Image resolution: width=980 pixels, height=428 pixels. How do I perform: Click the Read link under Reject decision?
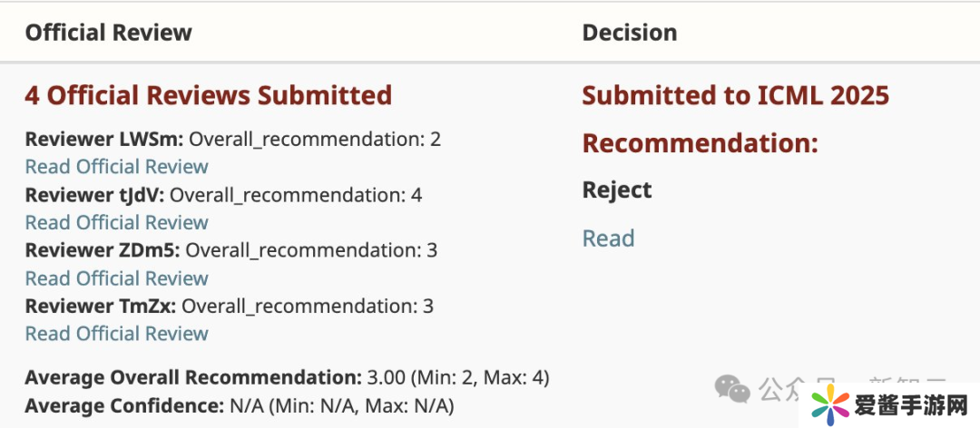[x=608, y=238]
